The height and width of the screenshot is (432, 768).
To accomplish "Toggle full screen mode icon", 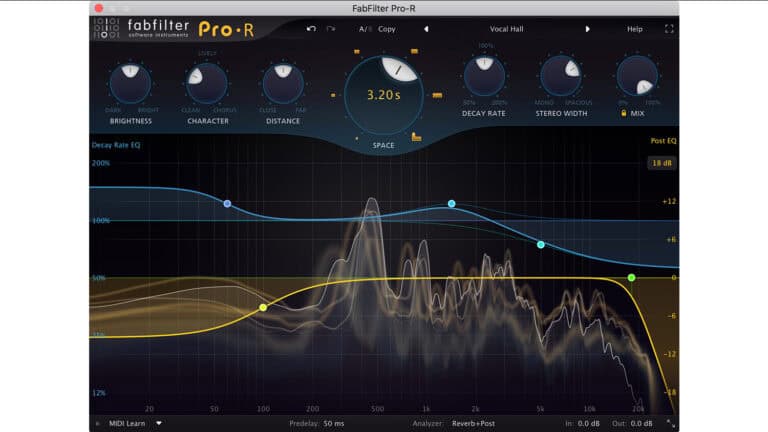I will [669, 29].
